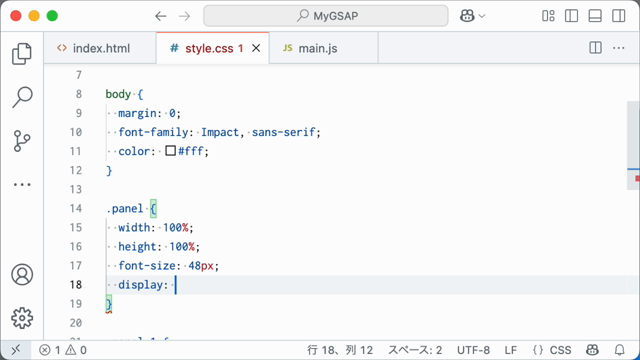Show additional views via the ellipsis icon

click(22, 184)
